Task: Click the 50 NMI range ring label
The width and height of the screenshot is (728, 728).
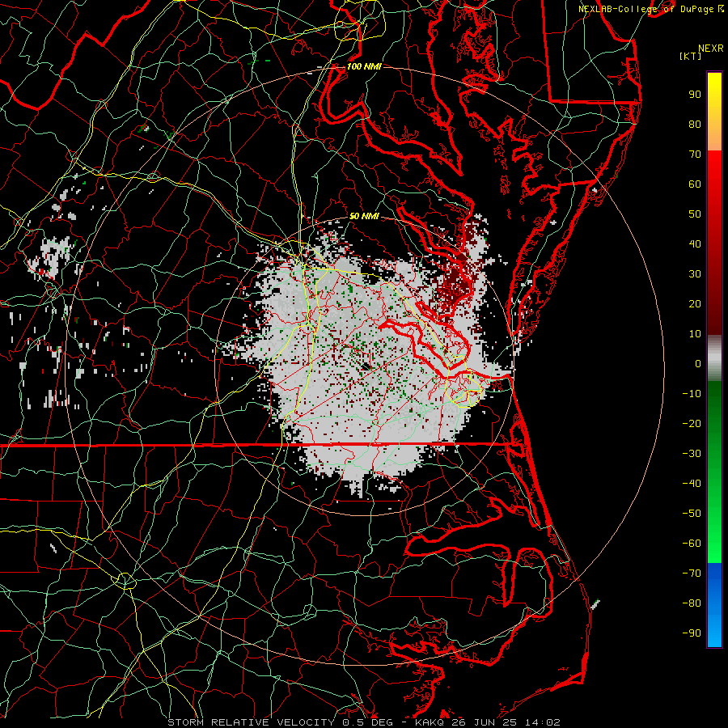Action: click(364, 216)
